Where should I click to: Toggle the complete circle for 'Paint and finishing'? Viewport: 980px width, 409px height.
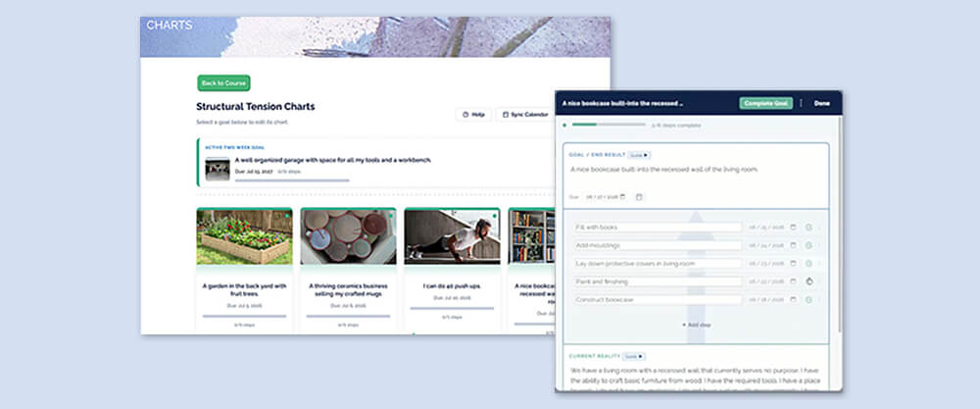[808, 281]
